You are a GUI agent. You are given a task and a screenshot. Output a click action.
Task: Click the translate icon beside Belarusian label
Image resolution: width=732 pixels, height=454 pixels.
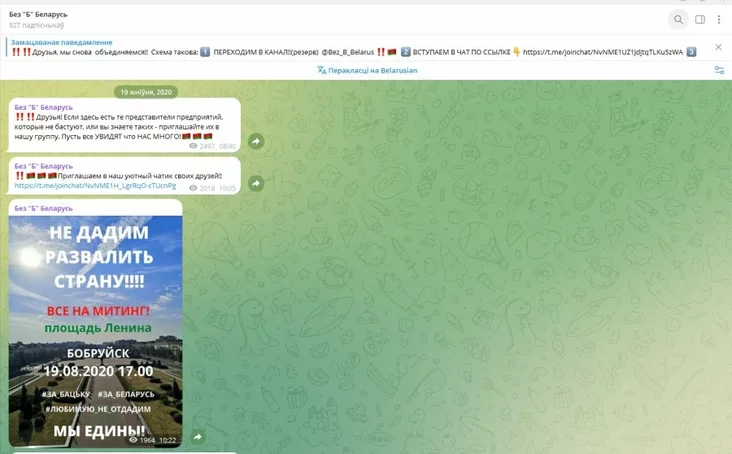tap(322, 70)
